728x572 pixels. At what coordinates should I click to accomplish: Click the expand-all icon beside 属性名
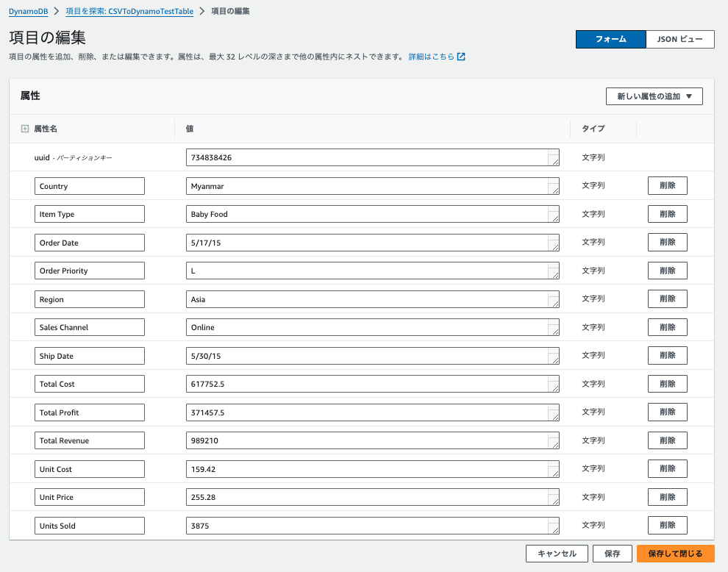[x=25, y=129]
